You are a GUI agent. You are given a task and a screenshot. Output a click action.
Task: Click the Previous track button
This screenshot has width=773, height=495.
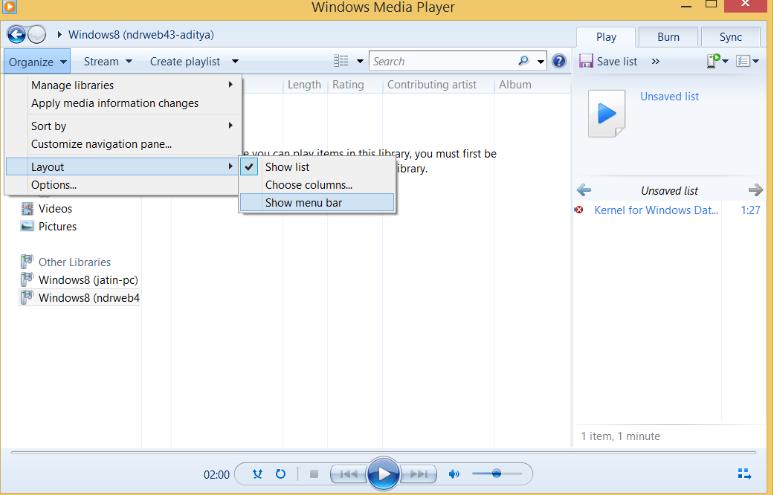pyautogui.click(x=349, y=474)
